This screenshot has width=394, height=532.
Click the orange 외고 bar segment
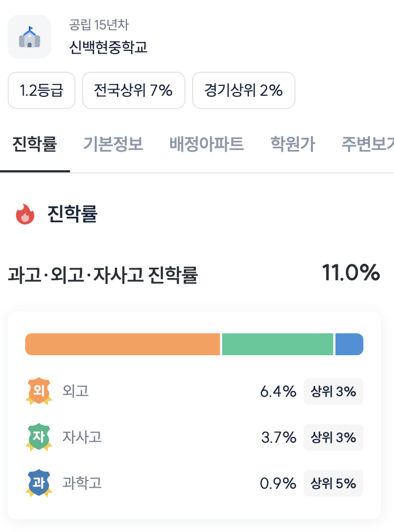[x=123, y=344]
